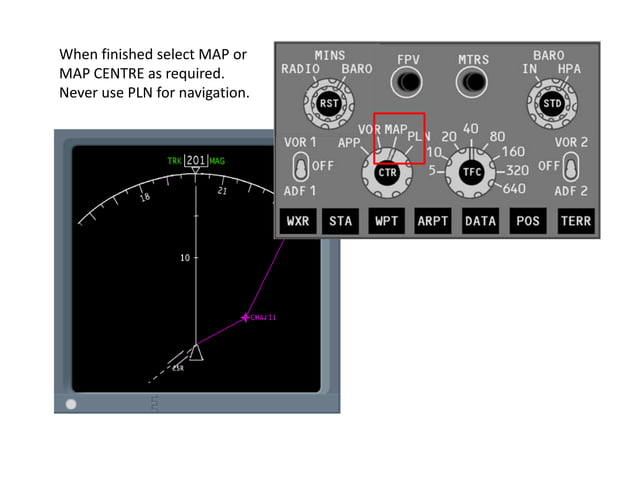Click the compass heading 18 label
The image size is (638, 478).
[145, 197]
